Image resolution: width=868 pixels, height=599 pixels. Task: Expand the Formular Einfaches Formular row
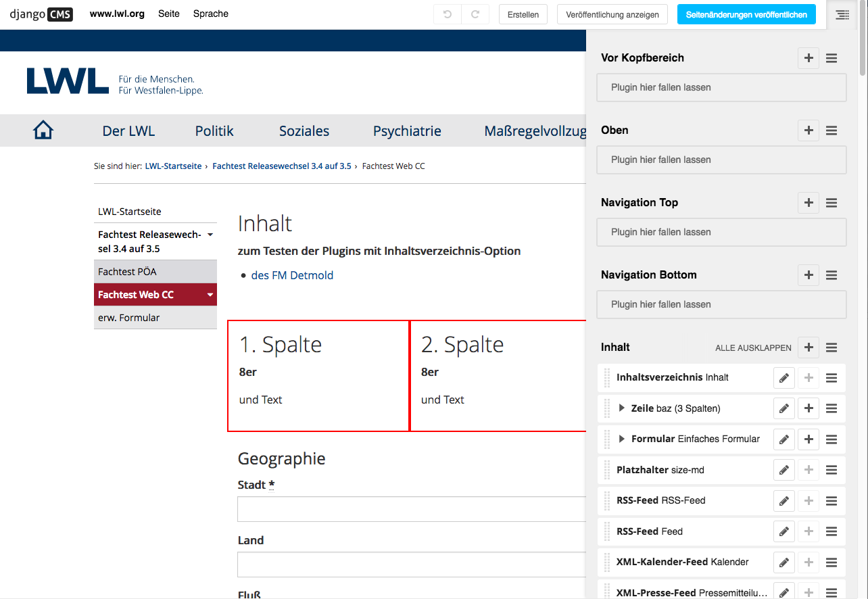623,439
